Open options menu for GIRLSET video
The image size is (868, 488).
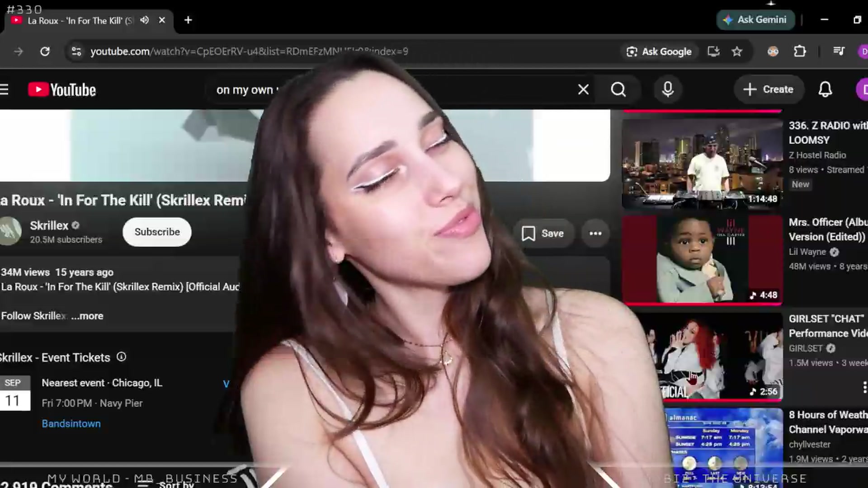864,387
